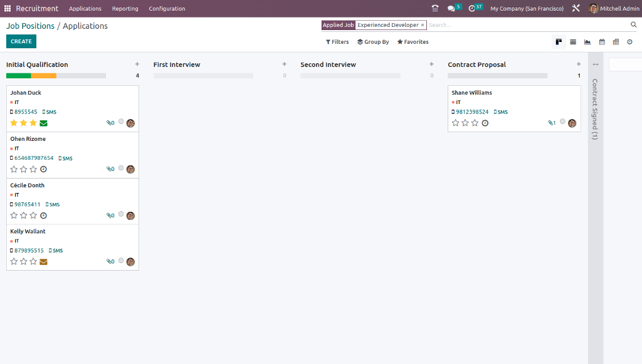Open the conversations chat icon
Viewport: 642px width, 364px height.
[451, 9]
